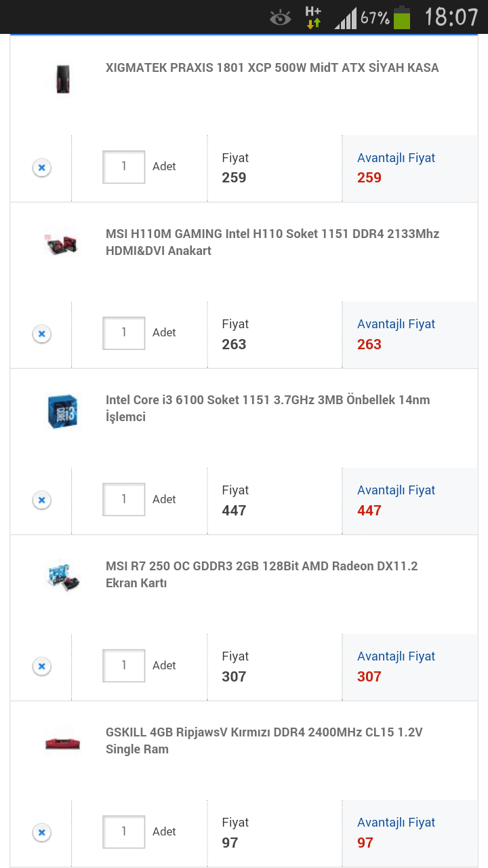Screen dimensions: 488x868
Task: Edit quantity for the GSKILL ram
Action: 124,831
